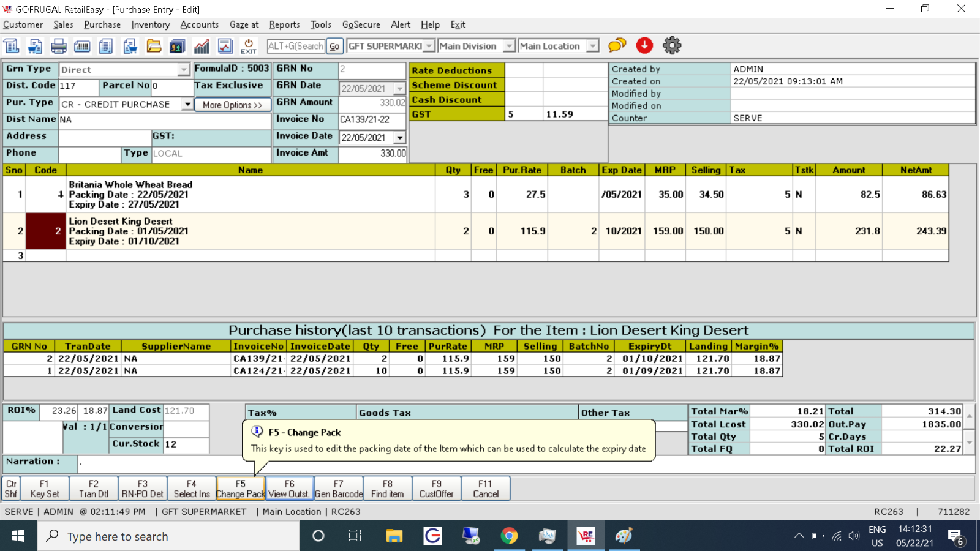This screenshot has width=980, height=551.
Task: Click the red download arrow icon
Action: (644, 45)
